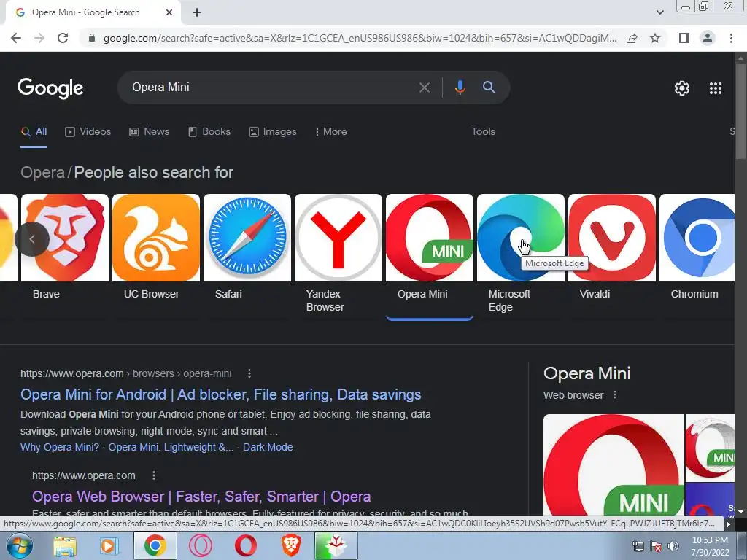The image size is (747, 560).
Task: Open Opera Mini for Android result link
Action: [220, 394]
